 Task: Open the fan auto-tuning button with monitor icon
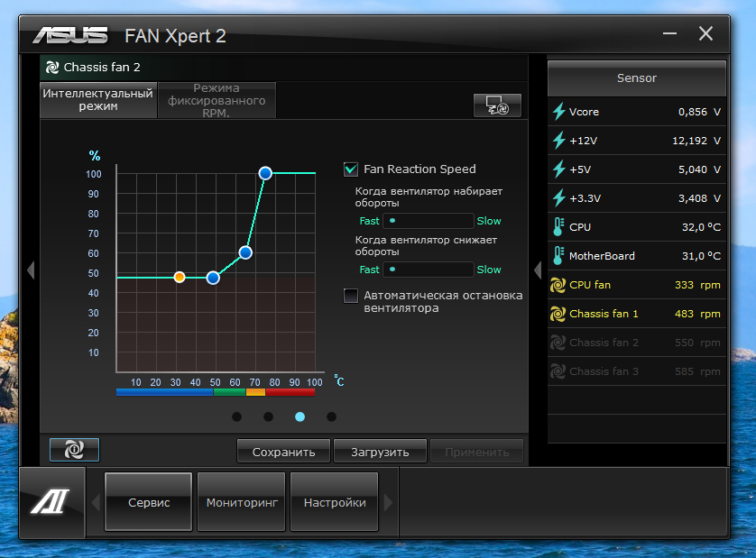pos(497,105)
